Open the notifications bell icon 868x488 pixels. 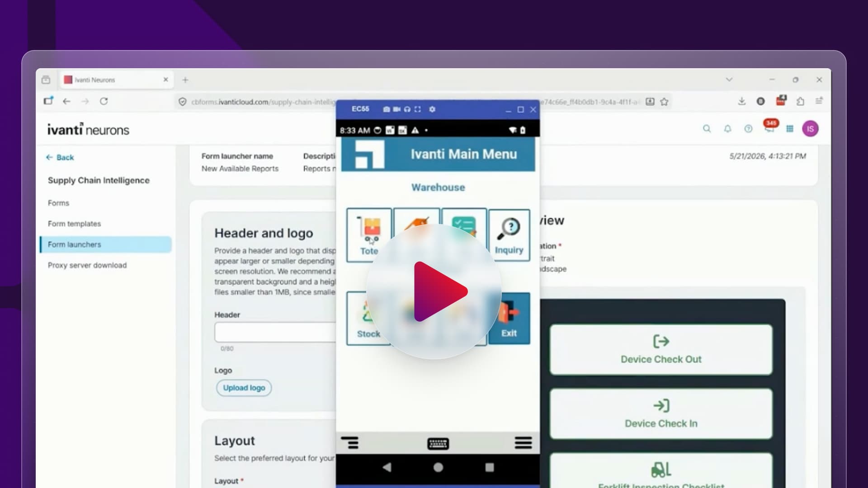[728, 129]
